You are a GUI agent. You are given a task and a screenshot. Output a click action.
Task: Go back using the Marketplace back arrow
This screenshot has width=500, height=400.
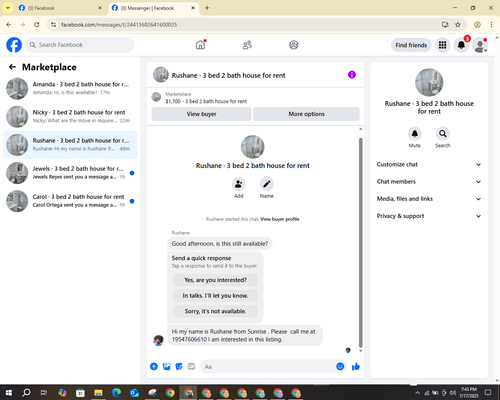click(12, 67)
